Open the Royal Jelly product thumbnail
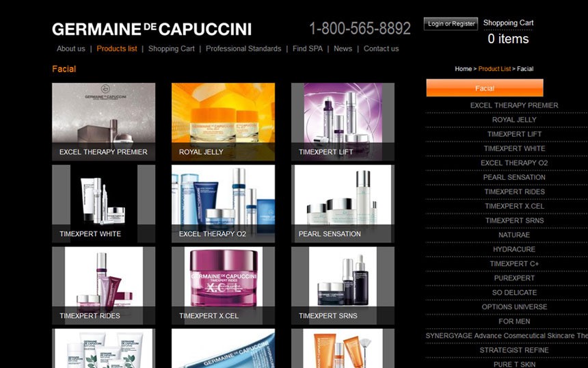Viewport: 588px width, 368px height. [223, 122]
